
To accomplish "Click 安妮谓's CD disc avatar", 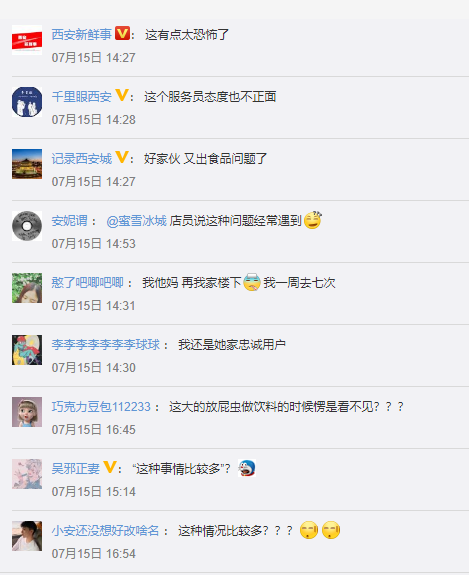I will pyautogui.click(x=27, y=226).
